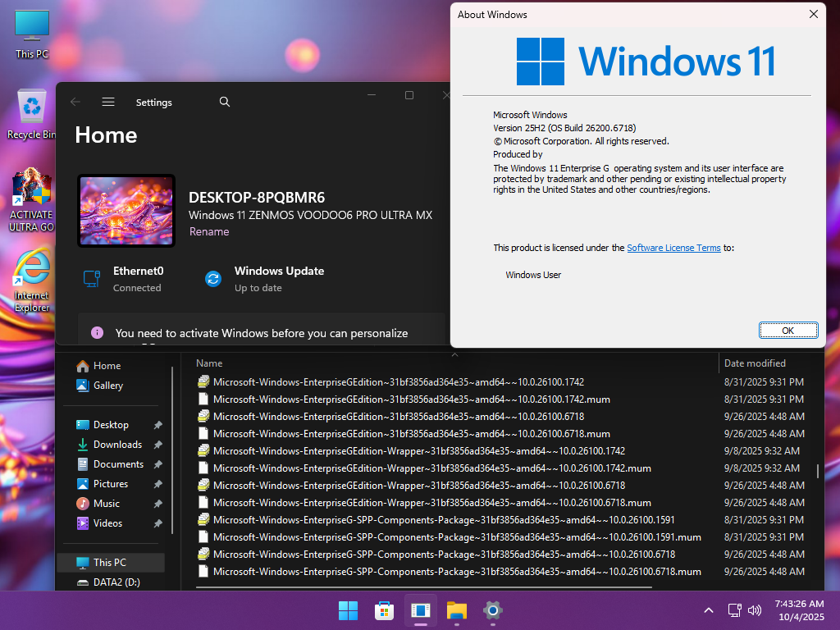Screen dimensions: 840x630
Task: Open the Settings hamburger navigation menu
Action: (x=108, y=102)
